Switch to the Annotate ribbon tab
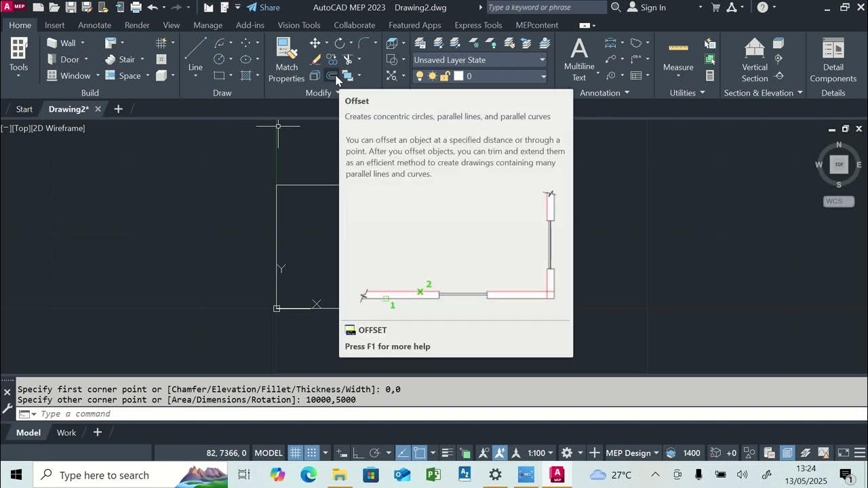 tap(94, 25)
